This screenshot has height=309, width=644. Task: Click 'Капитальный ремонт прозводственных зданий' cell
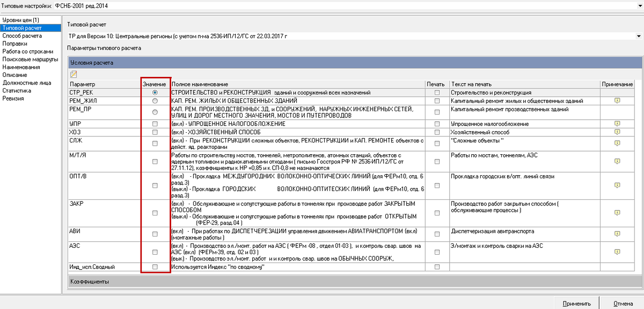[x=525, y=112]
